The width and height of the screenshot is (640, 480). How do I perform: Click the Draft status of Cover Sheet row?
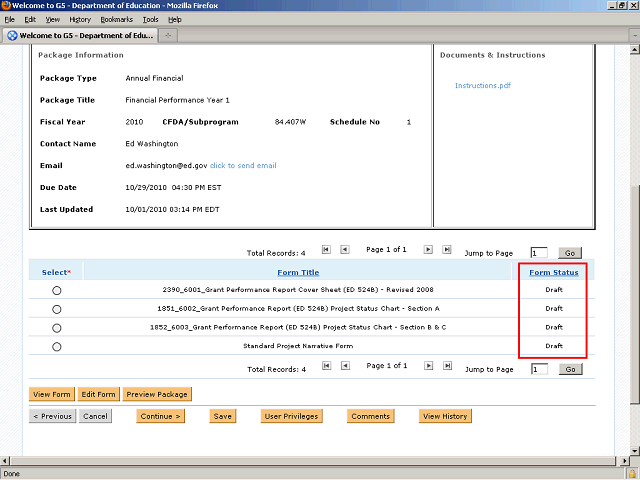[x=554, y=290]
